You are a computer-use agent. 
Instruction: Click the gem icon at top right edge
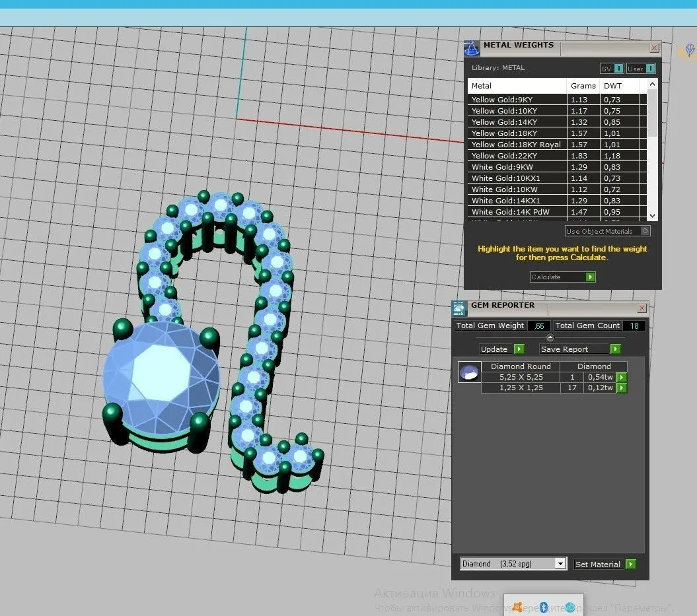(x=690, y=50)
